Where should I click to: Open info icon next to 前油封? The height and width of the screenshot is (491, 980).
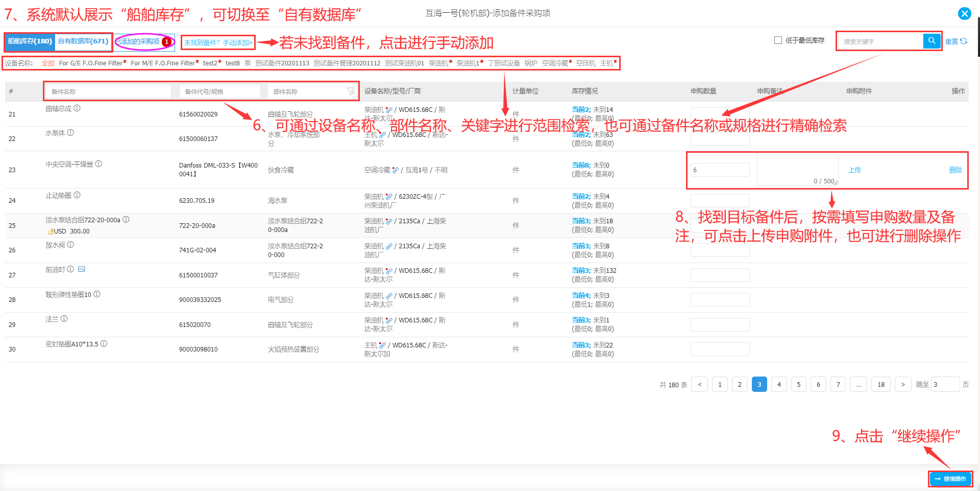[x=70, y=269]
